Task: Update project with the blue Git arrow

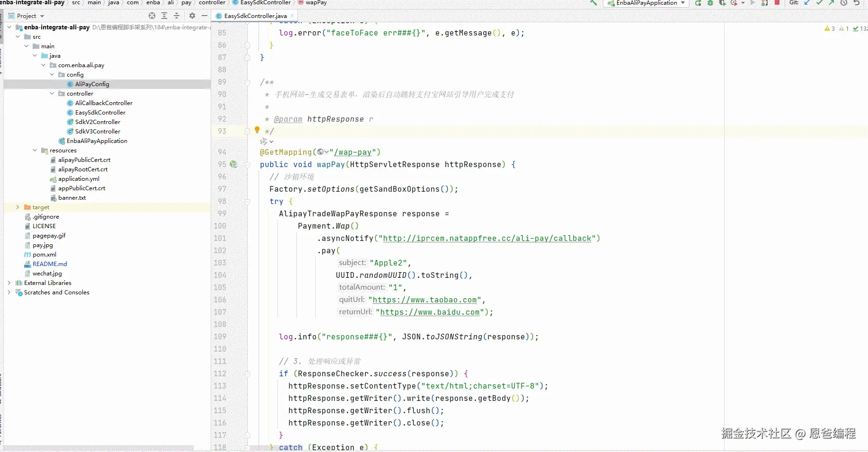Action: pyautogui.click(x=807, y=3)
